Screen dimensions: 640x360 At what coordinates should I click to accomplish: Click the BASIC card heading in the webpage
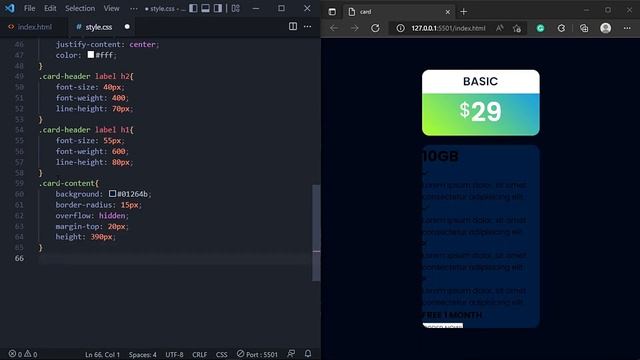480,81
